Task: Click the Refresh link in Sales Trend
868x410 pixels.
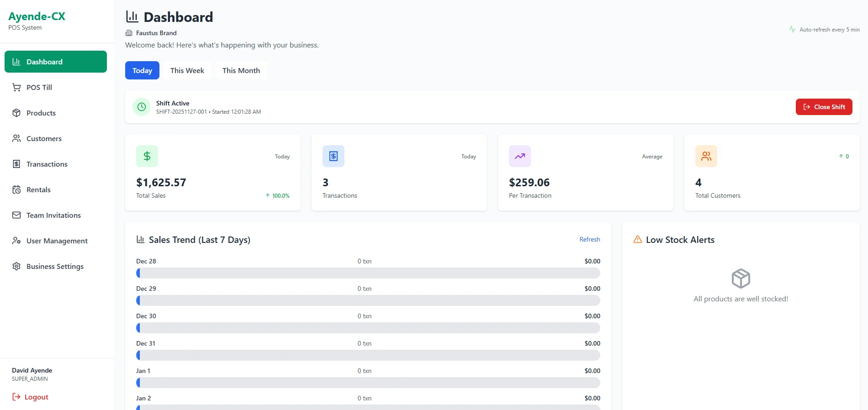Action: (x=590, y=239)
